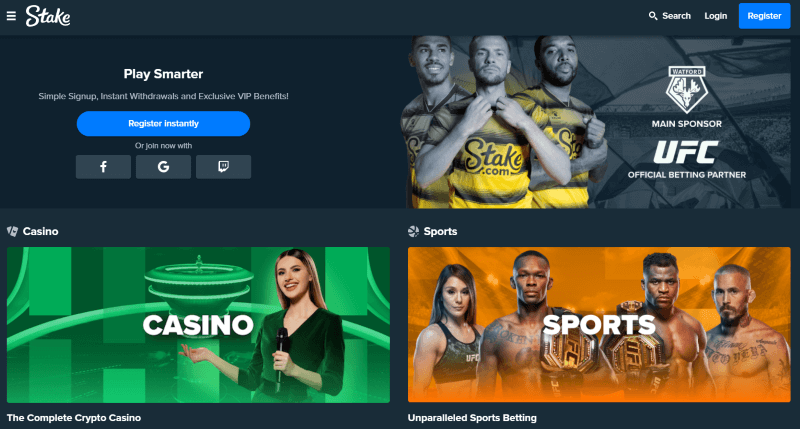Click the search magnifier icon
The image size is (800, 429).
tap(653, 16)
